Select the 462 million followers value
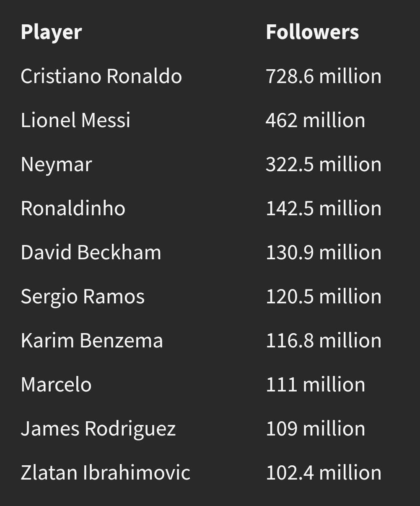 tap(315, 120)
